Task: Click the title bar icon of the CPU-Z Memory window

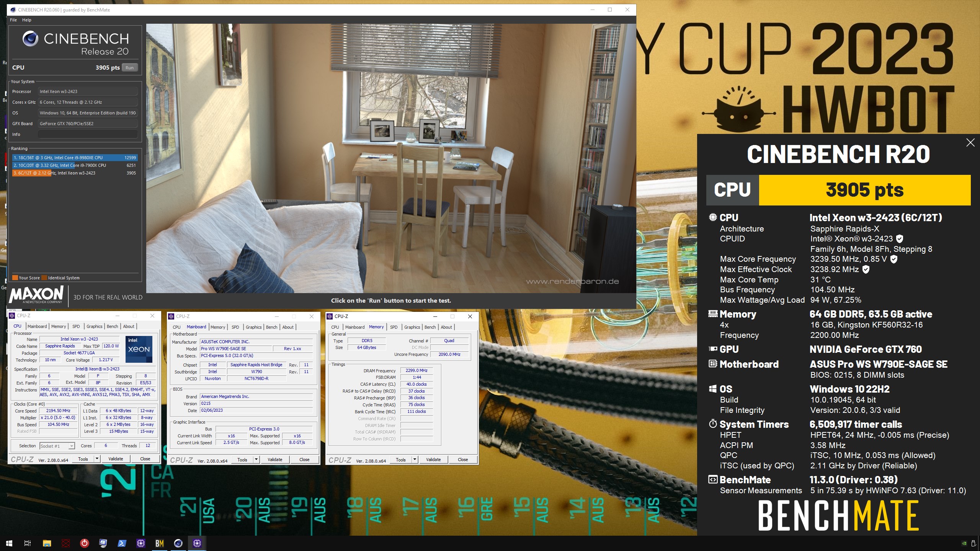Action: click(x=330, y=316)
